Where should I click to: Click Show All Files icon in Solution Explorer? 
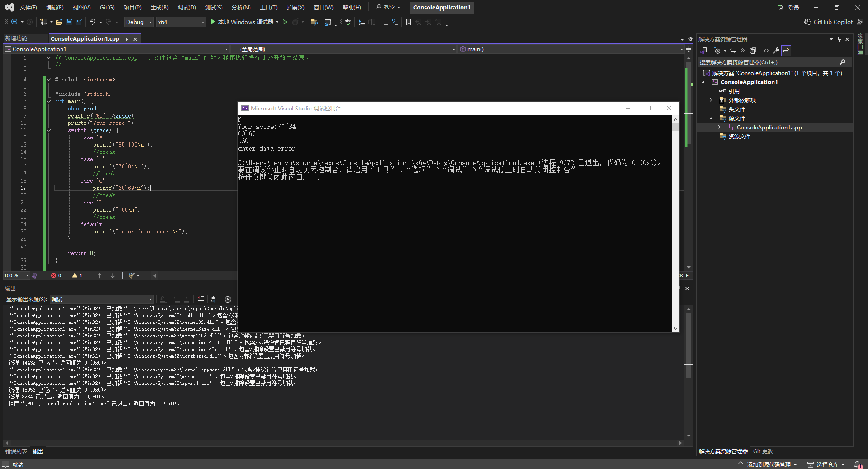coord(753,51)
